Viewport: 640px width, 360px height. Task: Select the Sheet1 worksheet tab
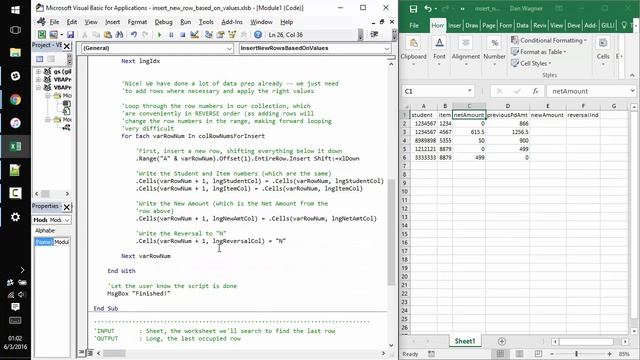pyautogui.click(x=464, y=341)
